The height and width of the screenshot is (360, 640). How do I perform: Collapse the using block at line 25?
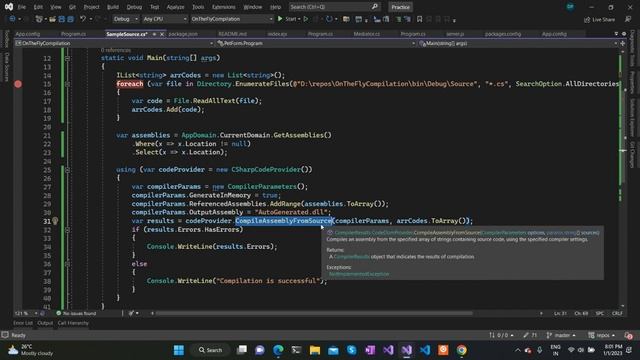coord(67,170)
